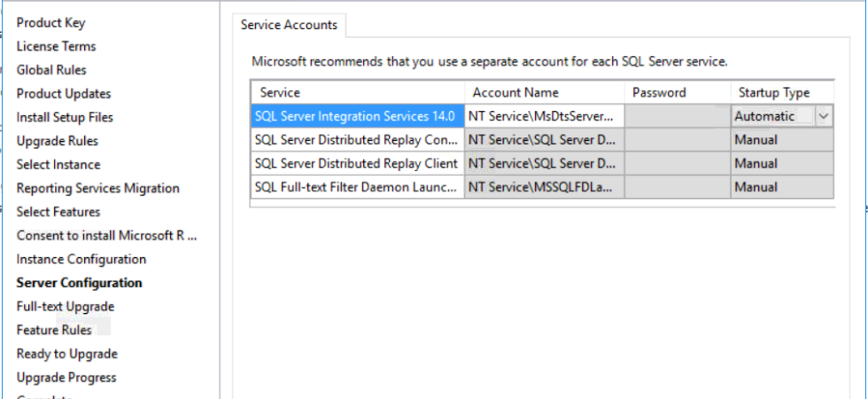Select SQL Full-text Filter Daemon Launcher service
This screenshot has width=868, height=399.
coord(356,187)
